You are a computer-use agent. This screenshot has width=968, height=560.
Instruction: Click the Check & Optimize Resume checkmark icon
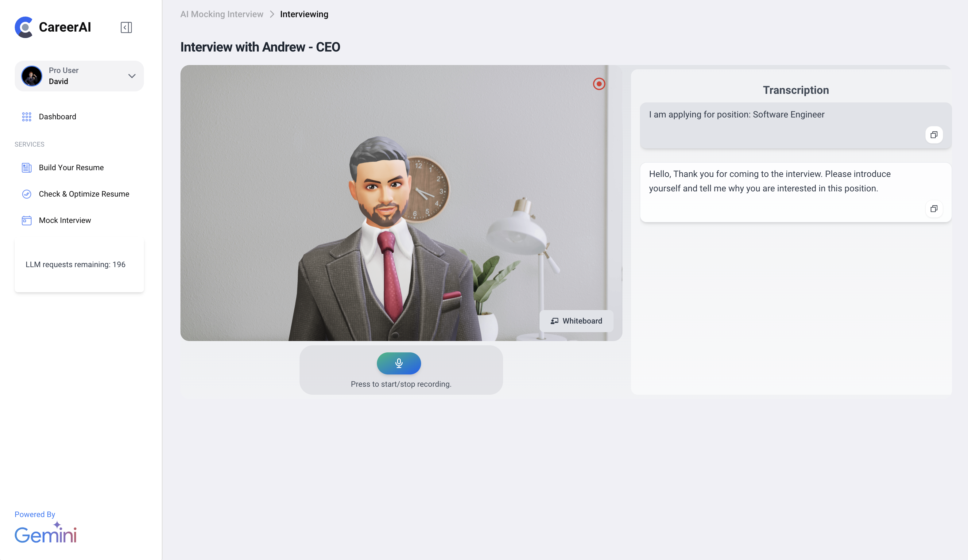coord(26,194)
